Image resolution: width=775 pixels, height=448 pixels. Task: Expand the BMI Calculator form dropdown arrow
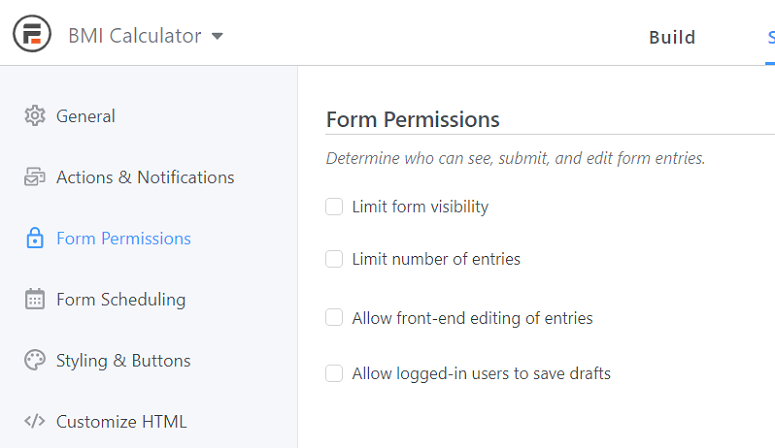tap(217, 36)
